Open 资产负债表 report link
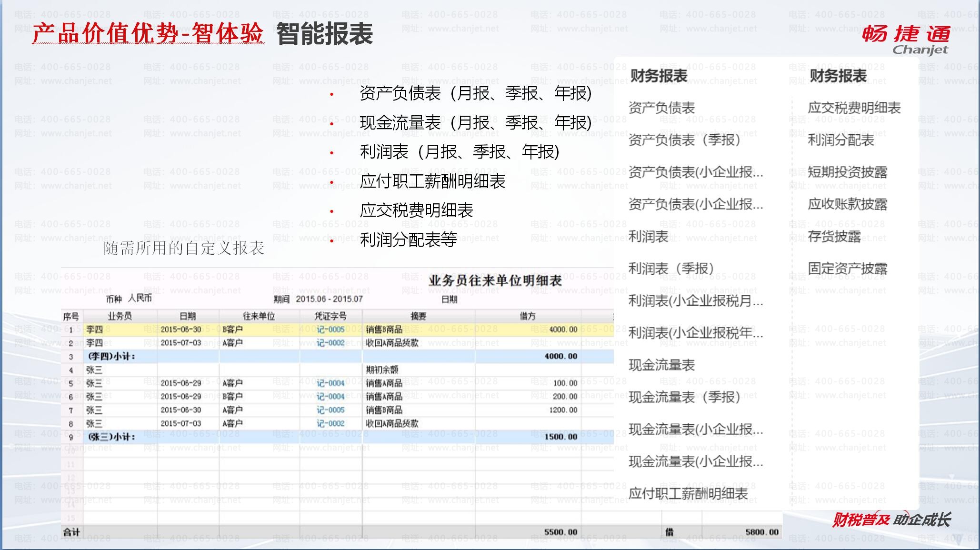Viewport: 980px width, 550px height. tap(661, 108)
